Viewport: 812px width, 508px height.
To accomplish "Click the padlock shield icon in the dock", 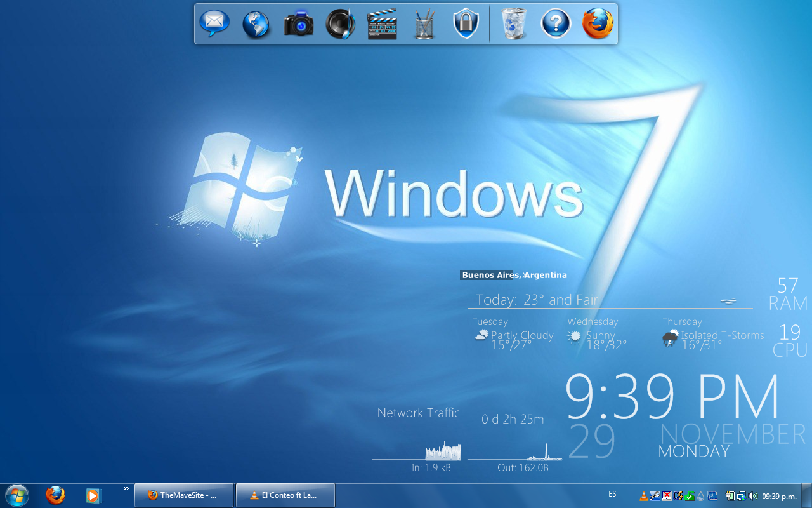I will (466, 24).
